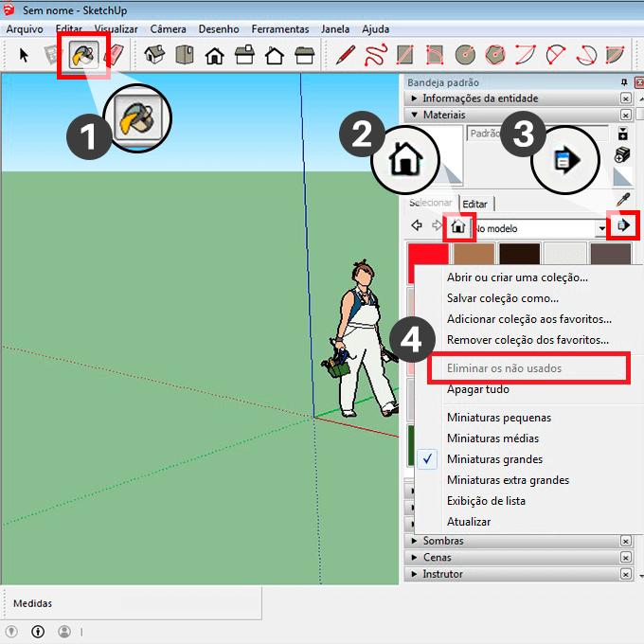The image size is (644, 644).
Task: Switch to the Editar tab
Action: pyautogui.click(x=474, y=204)
